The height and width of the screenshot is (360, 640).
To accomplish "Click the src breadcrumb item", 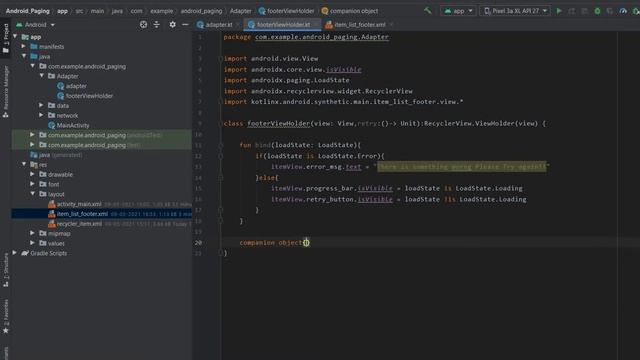I will [x=79, y=11].
